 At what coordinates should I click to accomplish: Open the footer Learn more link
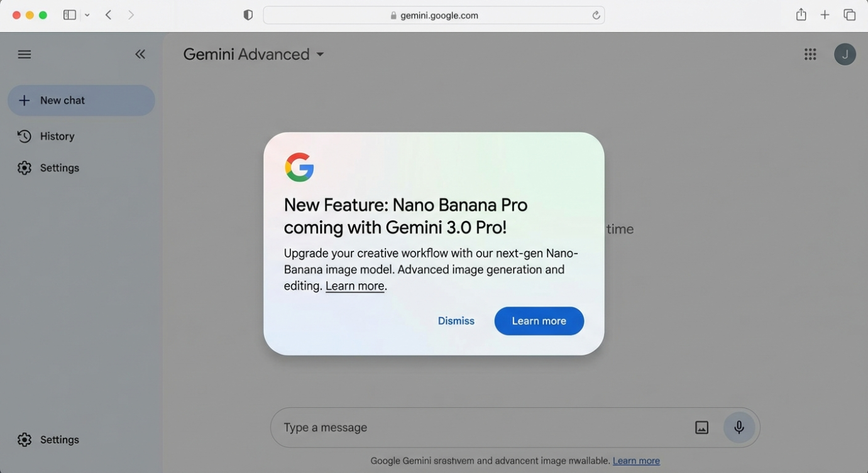pos(636,461)
